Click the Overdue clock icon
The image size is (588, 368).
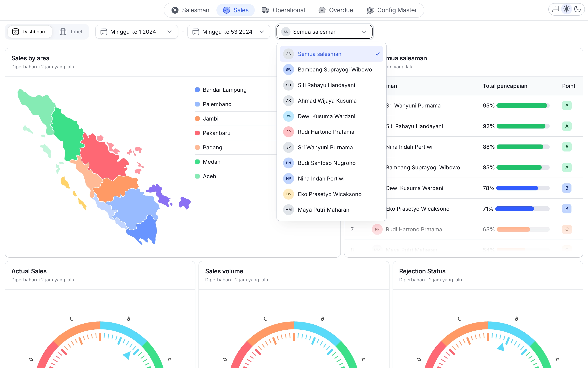pos(322,10)
